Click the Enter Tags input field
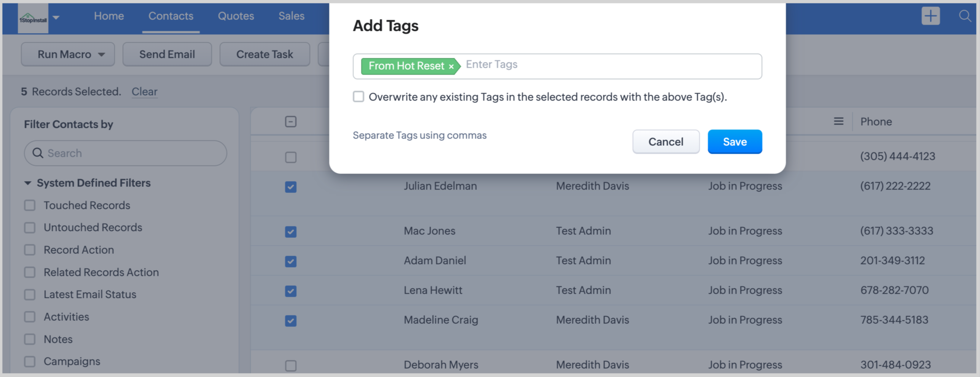 click(x=609, y=65)
